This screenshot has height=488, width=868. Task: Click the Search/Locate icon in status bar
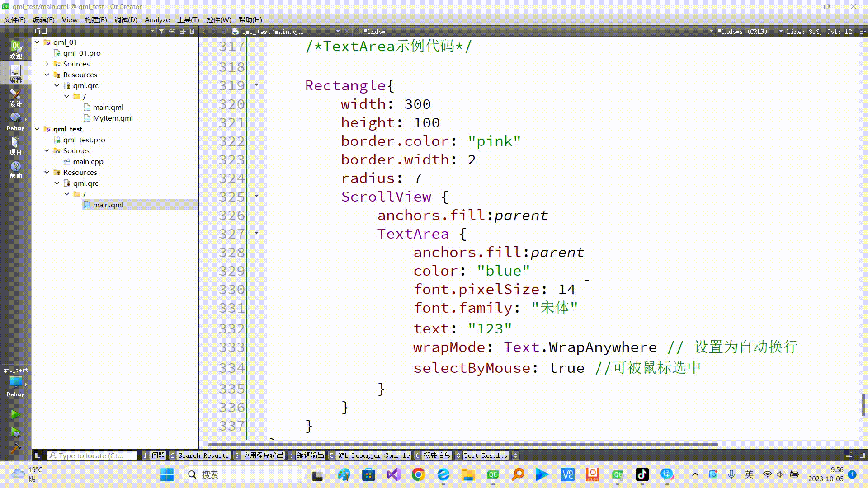(x=53, y=455)
